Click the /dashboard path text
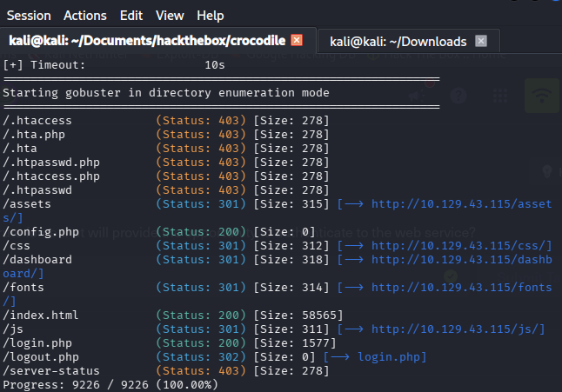 37,260
